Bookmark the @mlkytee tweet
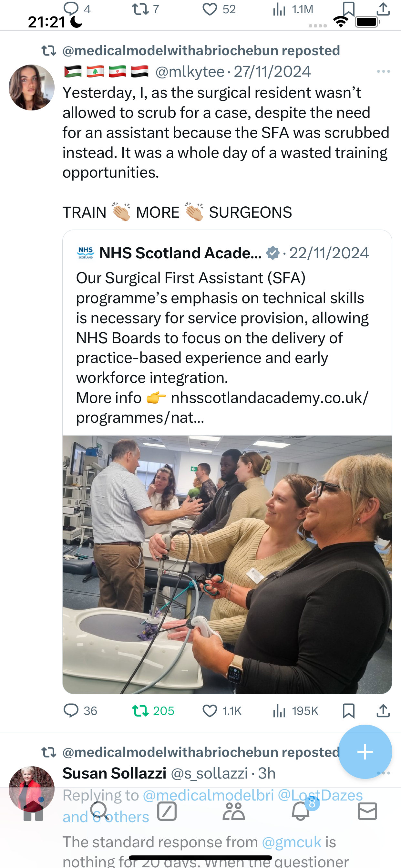This screenshot has height=868, width=401. [x=348, y=711]
